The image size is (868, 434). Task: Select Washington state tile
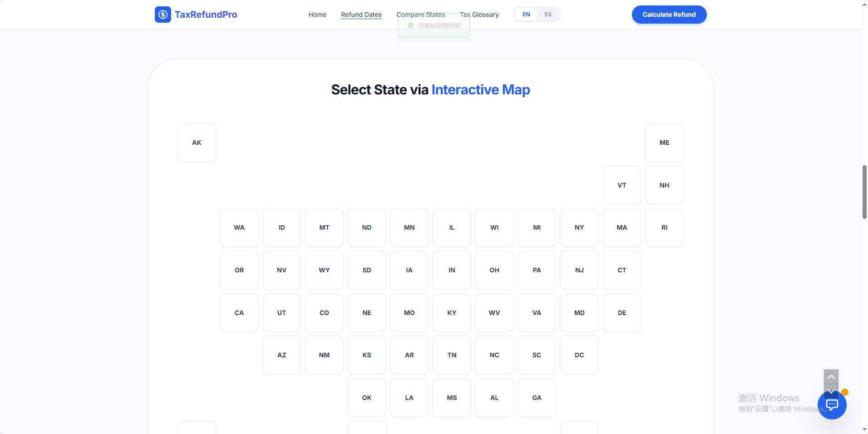(x=239, y=227)
